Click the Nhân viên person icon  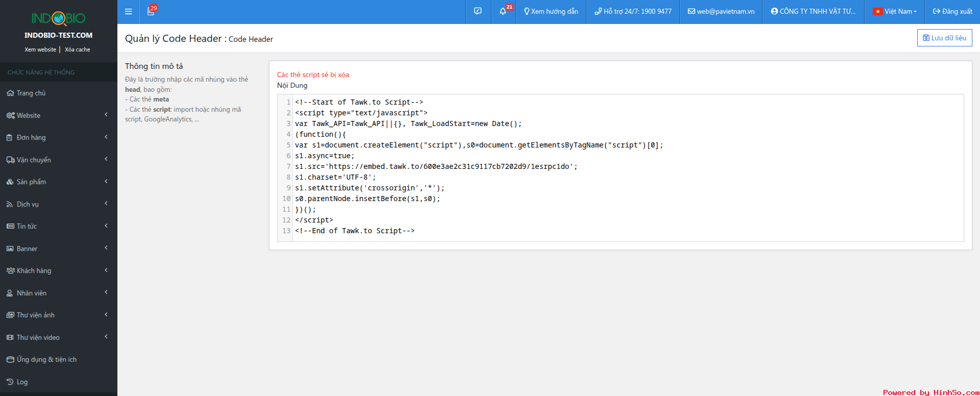[10, 293]
